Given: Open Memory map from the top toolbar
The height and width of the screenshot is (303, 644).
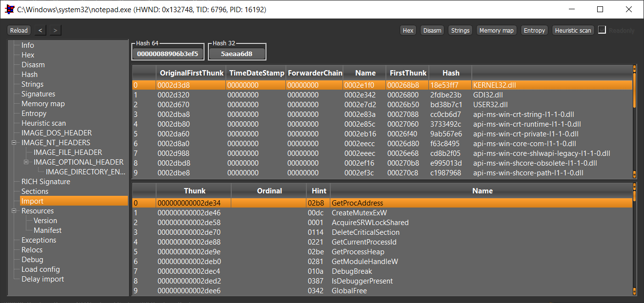Looking at the screenshot, I should pos(497,30).
